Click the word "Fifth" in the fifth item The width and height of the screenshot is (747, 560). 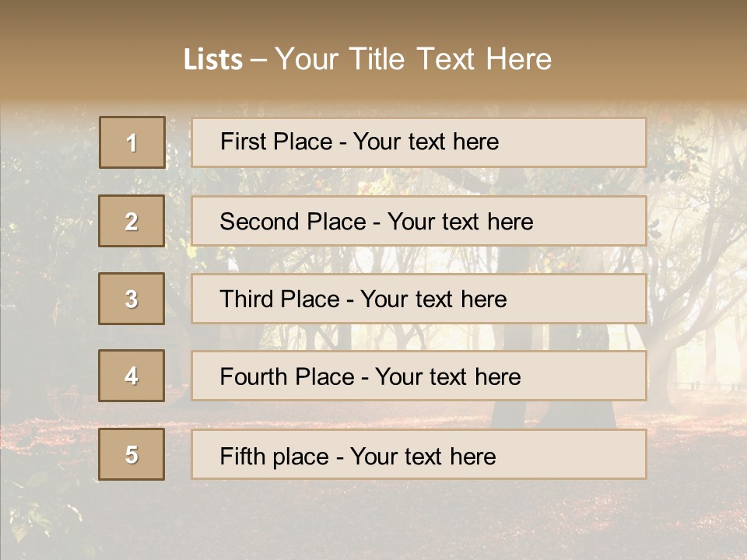(x=241, y=456)
